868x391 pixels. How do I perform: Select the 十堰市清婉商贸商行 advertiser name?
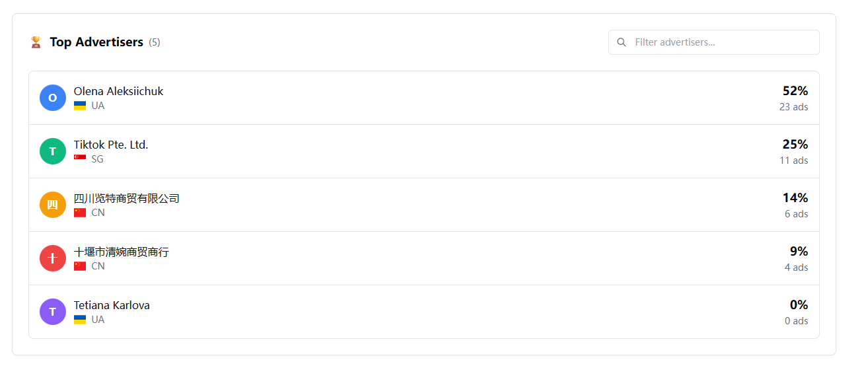[x=122, y=252]
